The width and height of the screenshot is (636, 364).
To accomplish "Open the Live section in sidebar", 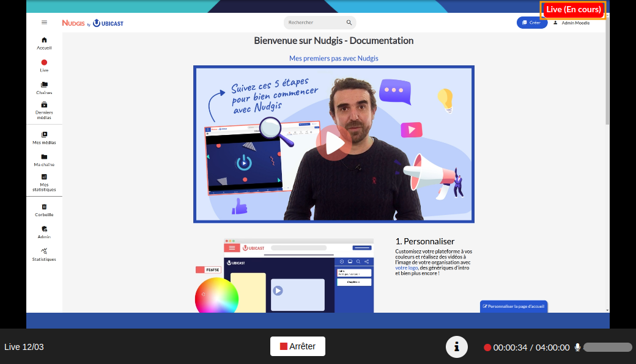I will [x=44, y=65].
